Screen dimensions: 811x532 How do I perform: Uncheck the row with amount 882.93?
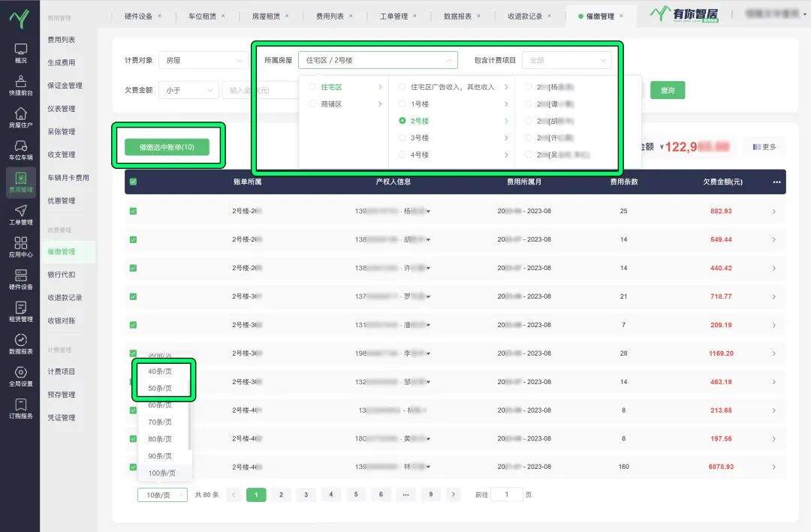tap(134, 212)
